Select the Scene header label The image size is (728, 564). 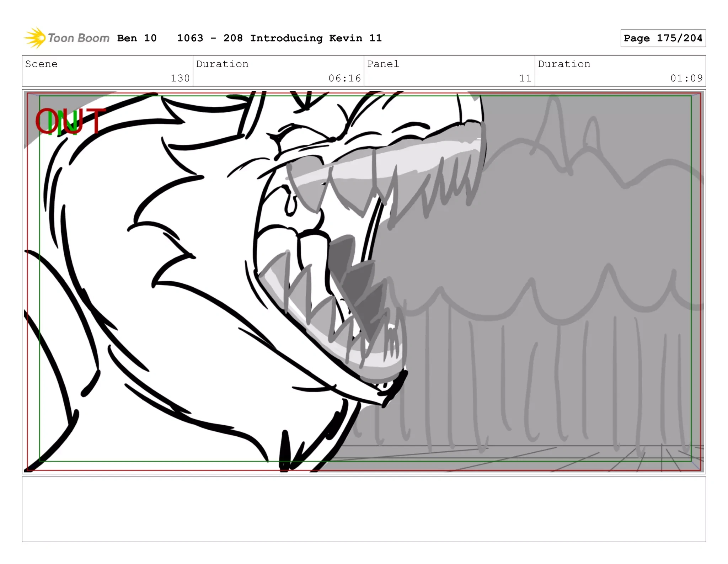(x=41, y=64)
